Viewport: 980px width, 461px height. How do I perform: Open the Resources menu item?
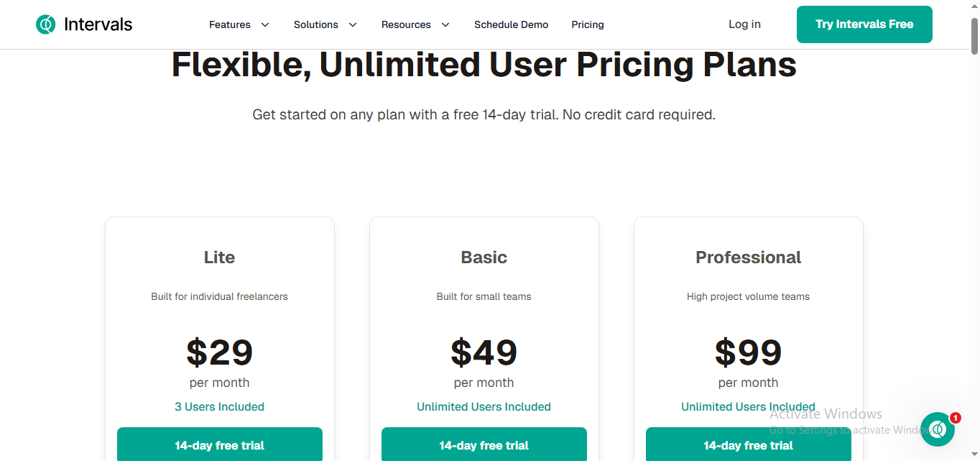coord(406,24)
